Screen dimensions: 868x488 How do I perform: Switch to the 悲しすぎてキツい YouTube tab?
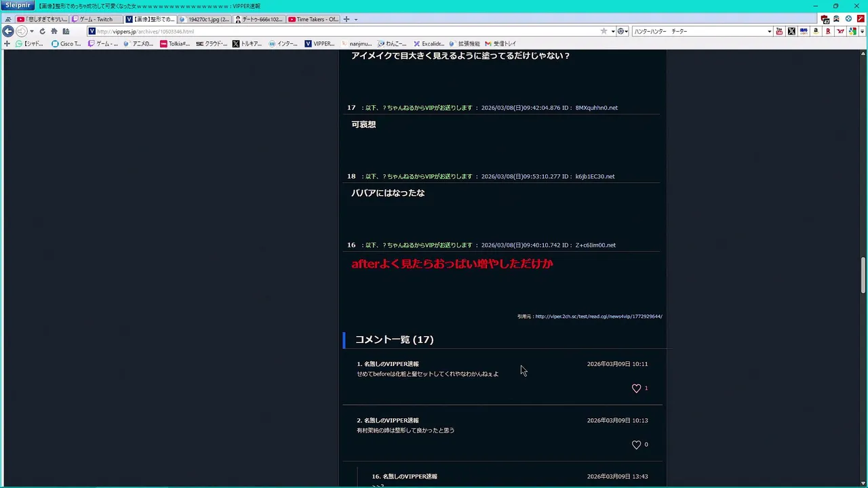pyautogui.click(x=42, y=19)
